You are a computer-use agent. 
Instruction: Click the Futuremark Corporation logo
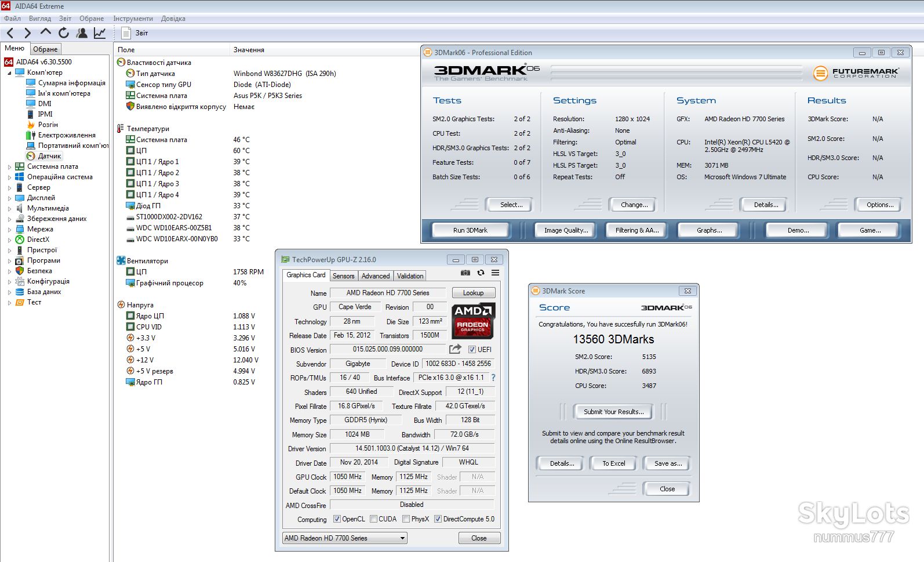click(856, 73)
